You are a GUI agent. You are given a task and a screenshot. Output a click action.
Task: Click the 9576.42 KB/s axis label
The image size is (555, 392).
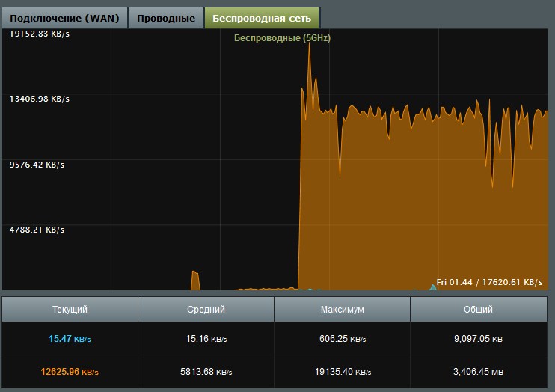[x=37, y=165]
